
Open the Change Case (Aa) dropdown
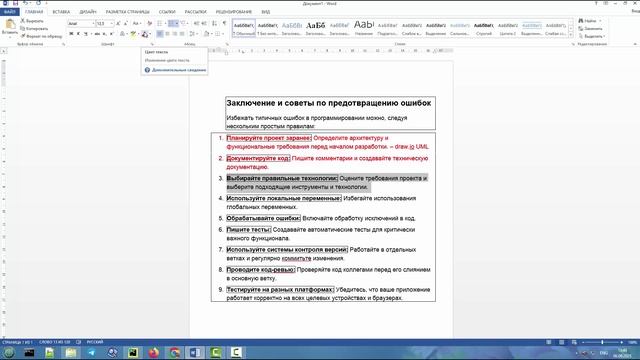(137, 23)
